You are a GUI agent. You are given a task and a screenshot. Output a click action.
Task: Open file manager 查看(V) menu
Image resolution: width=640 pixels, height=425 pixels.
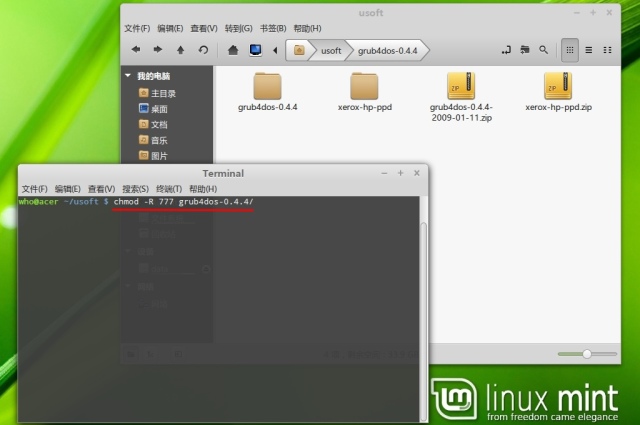point(204,29)
